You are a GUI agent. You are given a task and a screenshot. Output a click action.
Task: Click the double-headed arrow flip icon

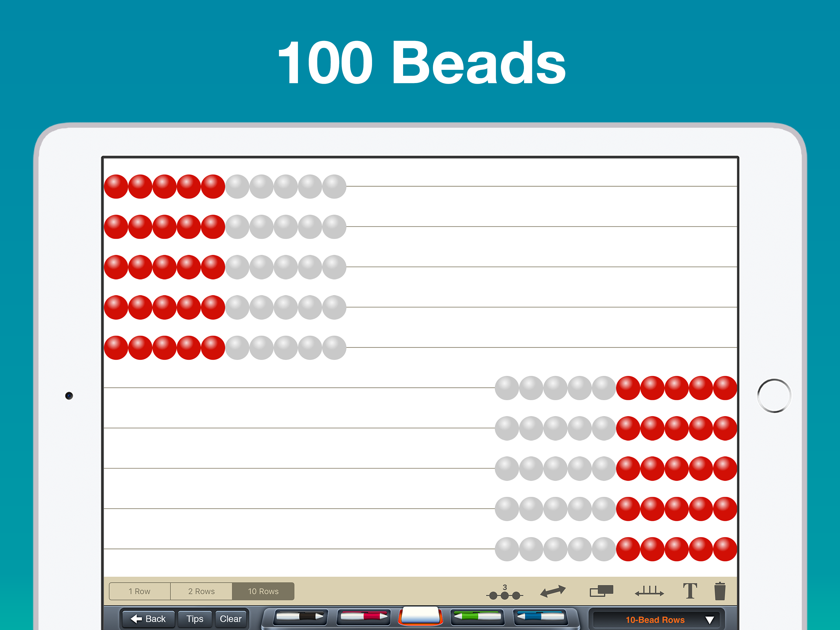pos(553,591)
